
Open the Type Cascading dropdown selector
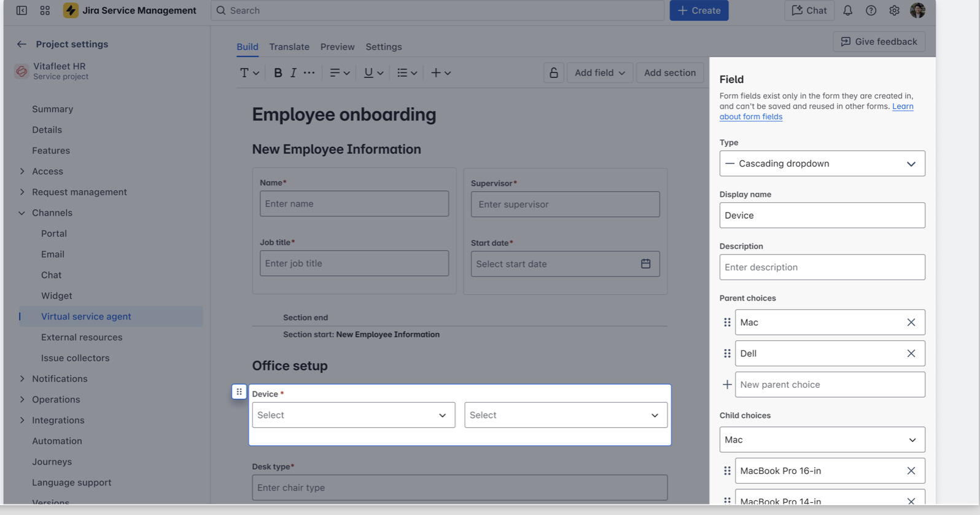(822, 163)
